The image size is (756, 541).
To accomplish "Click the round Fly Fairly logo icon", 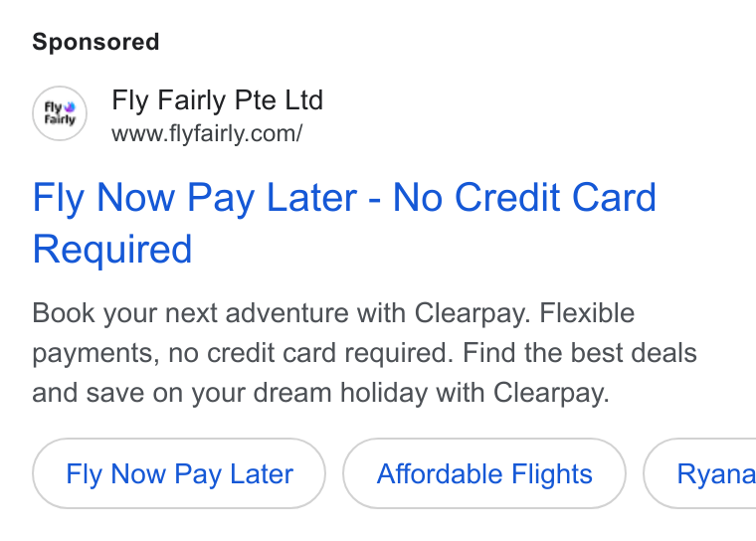I will tap(60, 113).
